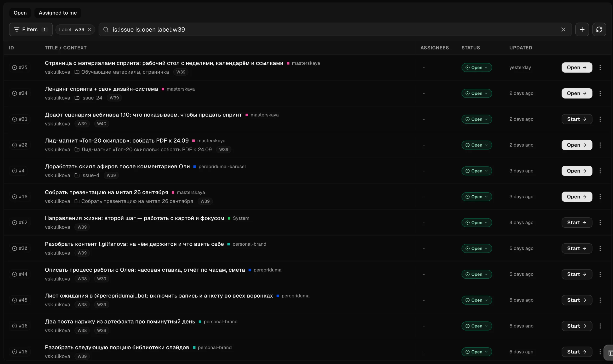Click title 'Лендинг спринта + своя дизайн-система'
613x364 pixels.
tap(102, 89)
